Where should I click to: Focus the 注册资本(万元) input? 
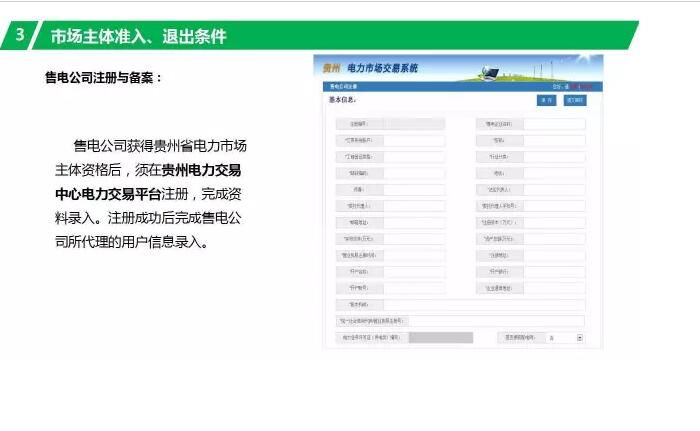[554, 222]
